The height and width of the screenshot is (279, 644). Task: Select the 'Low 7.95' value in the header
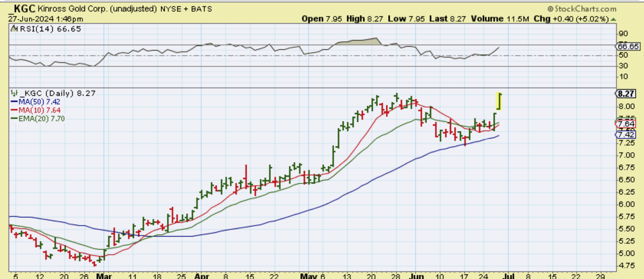(406, 19)
